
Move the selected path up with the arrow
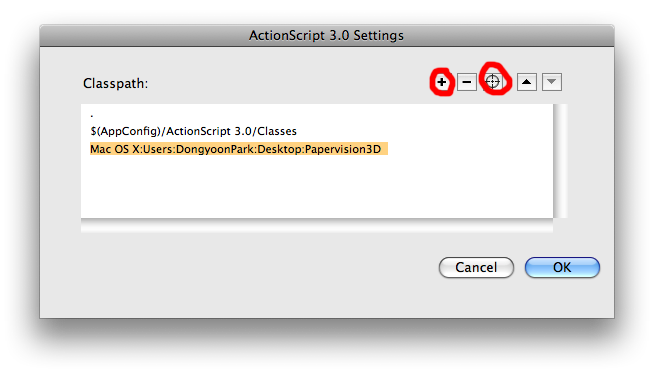pos(527,82)
